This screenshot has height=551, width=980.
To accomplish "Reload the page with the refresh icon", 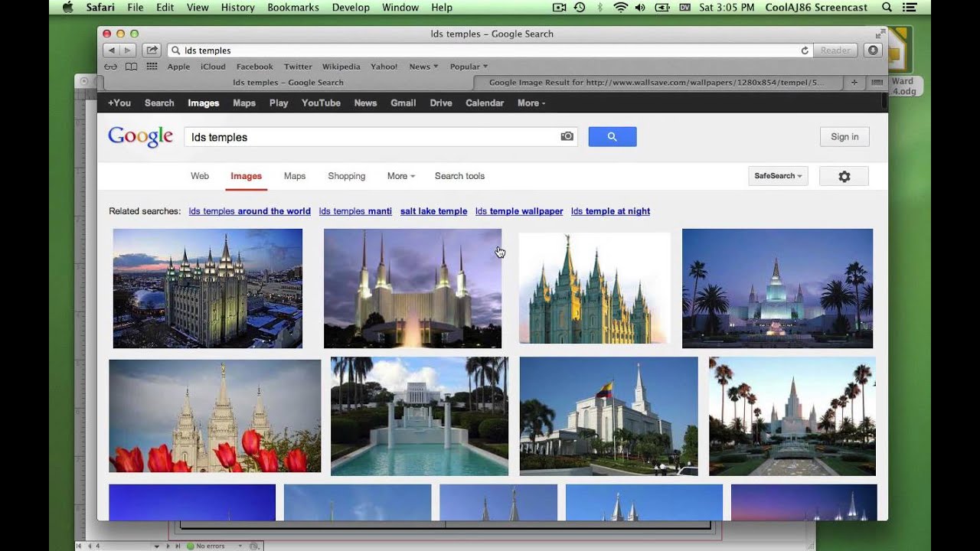I will [805, 51].
